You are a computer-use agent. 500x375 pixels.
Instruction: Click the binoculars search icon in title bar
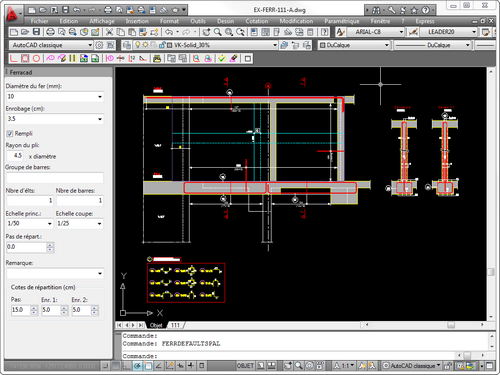click(x=376, y=10)
